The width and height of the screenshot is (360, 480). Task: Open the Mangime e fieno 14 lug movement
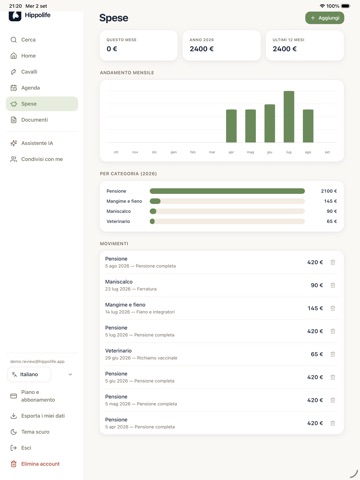pos(222,308)
